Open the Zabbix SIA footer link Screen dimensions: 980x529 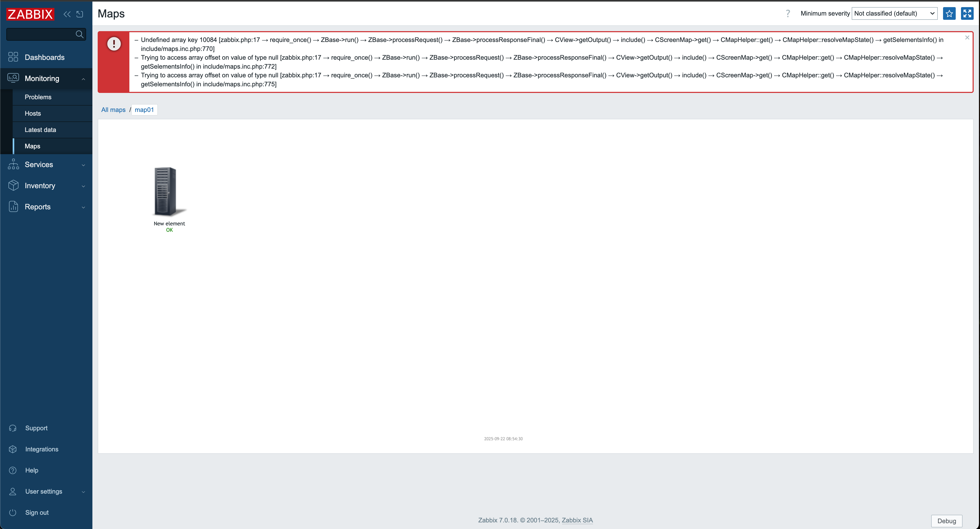[577, 520]
